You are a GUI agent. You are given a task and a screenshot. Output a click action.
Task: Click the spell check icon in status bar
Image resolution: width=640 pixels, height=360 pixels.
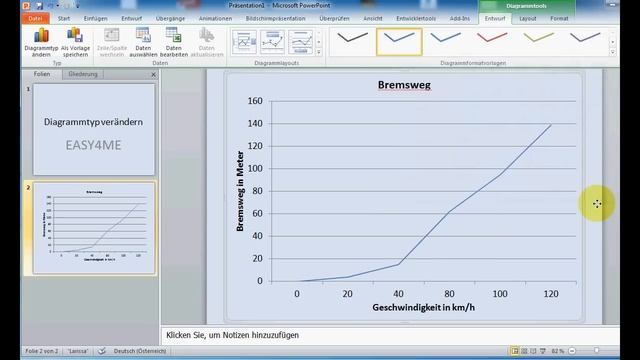(x=102, y=351)
